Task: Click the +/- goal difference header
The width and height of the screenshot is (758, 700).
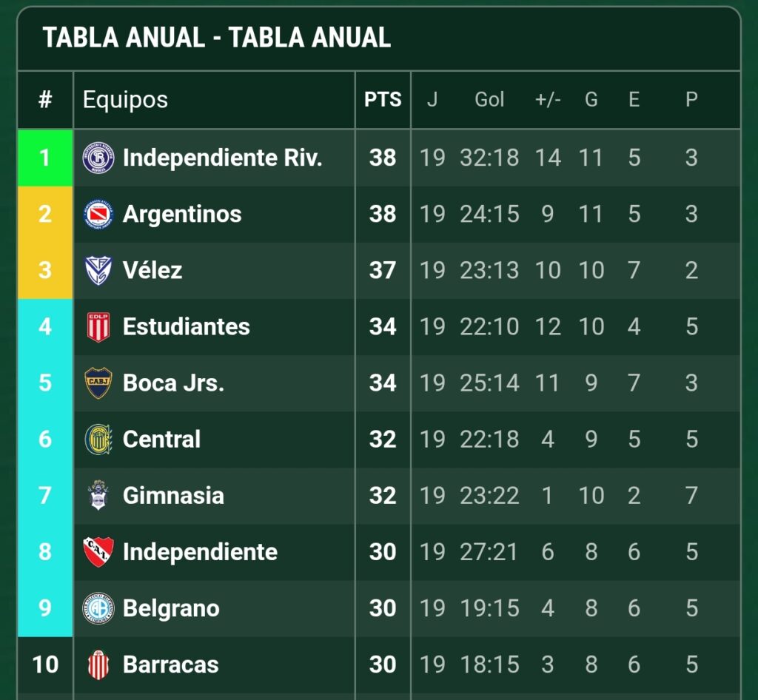Action: [x=548, y=100]
